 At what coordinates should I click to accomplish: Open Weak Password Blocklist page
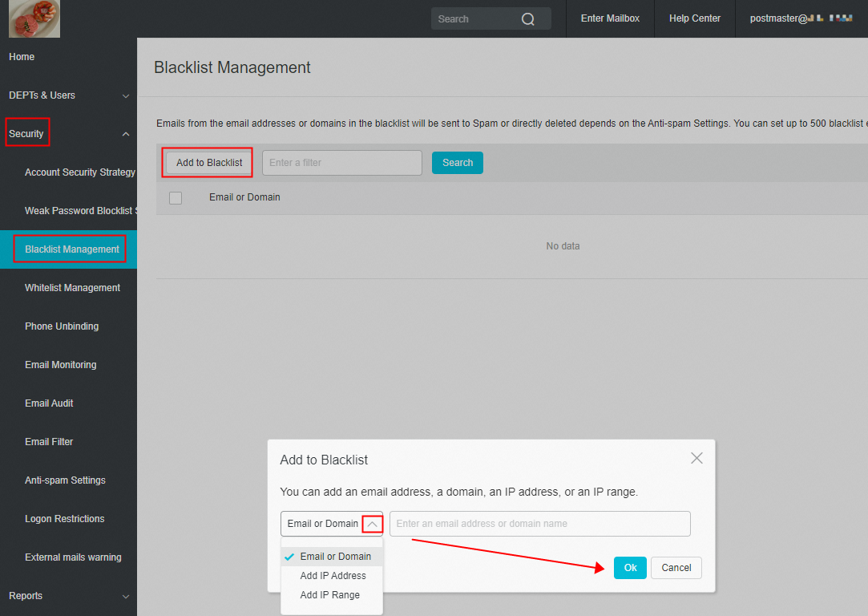coord(80,211)
